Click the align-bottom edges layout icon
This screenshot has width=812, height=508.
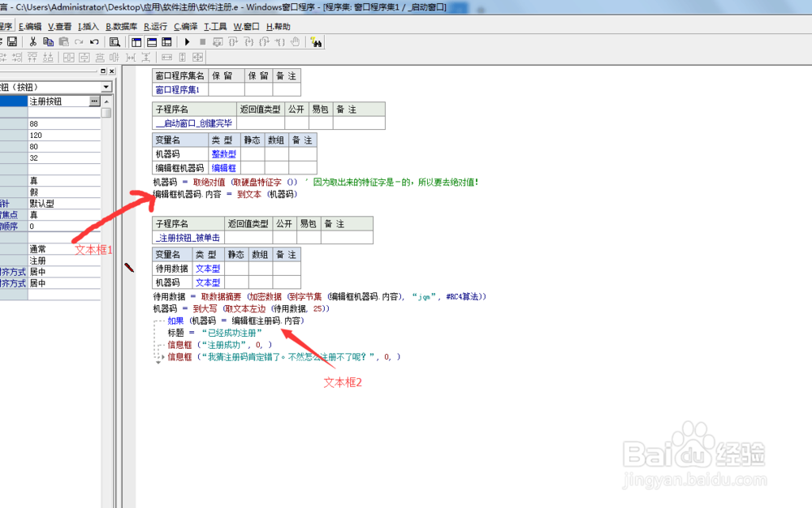48,58
